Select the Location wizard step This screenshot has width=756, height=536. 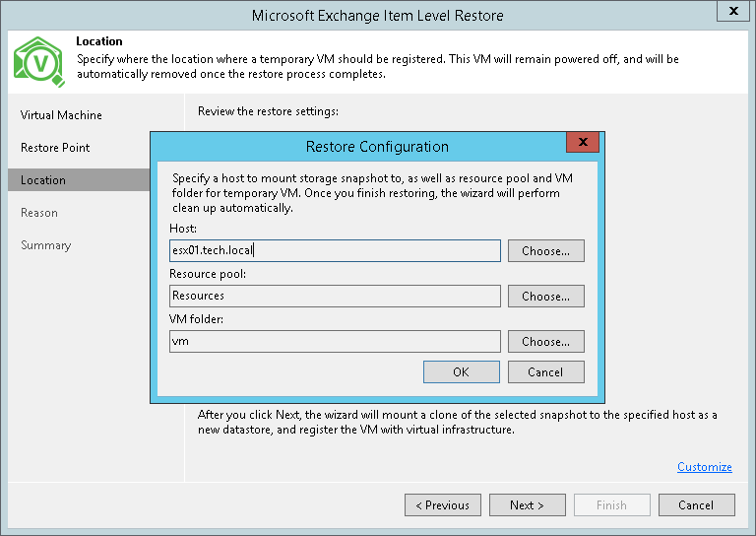coord(79,180)
